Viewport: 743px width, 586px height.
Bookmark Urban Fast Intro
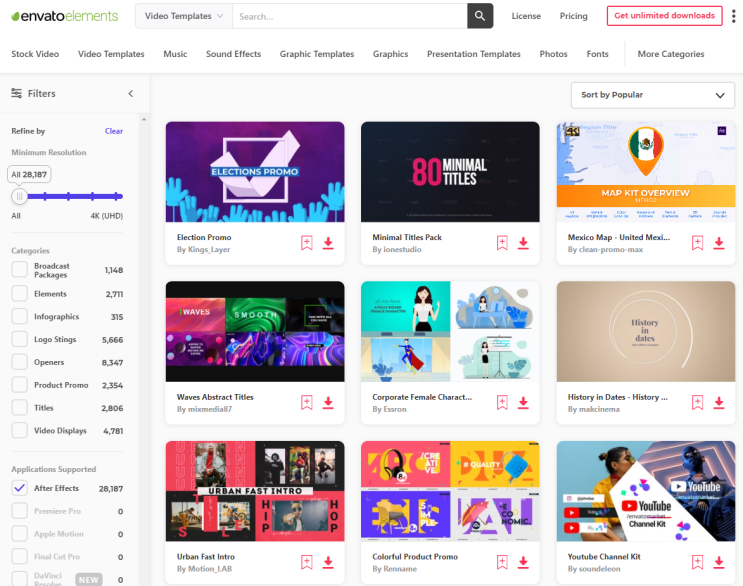tap(307, 562)
